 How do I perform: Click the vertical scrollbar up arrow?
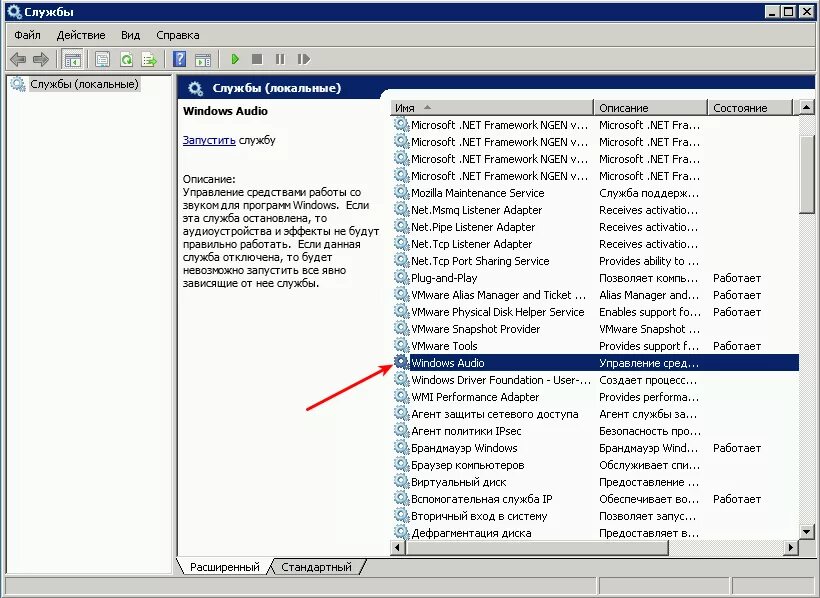806,108
